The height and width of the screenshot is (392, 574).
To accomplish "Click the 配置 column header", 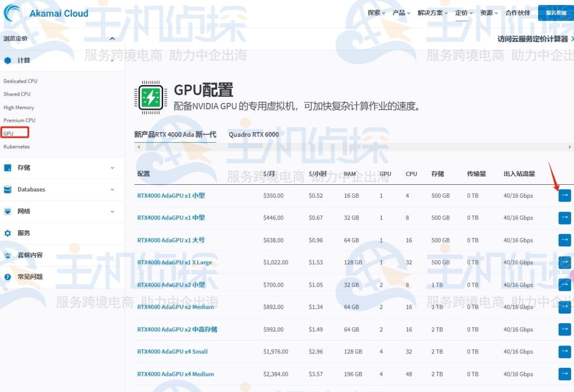I will (x=143, y=174).
